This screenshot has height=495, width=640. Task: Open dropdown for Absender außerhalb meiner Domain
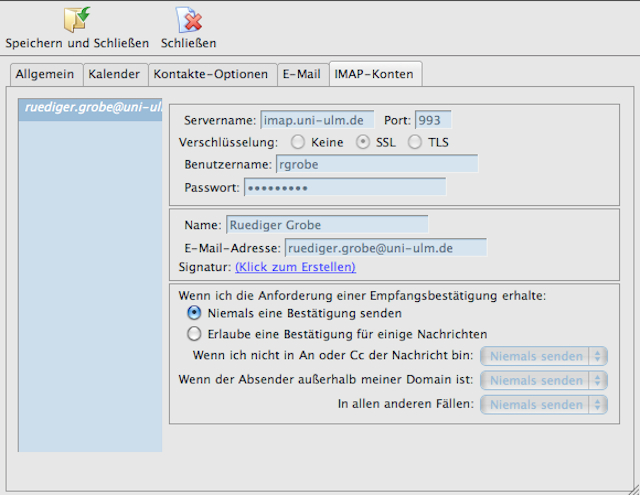(544, 380)
